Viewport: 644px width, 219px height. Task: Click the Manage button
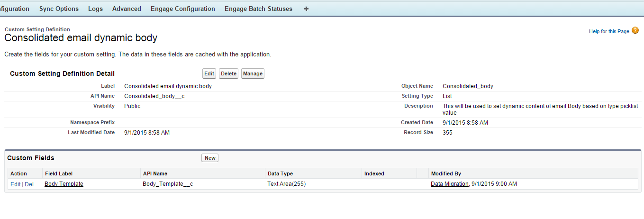[x=253, y=74]
